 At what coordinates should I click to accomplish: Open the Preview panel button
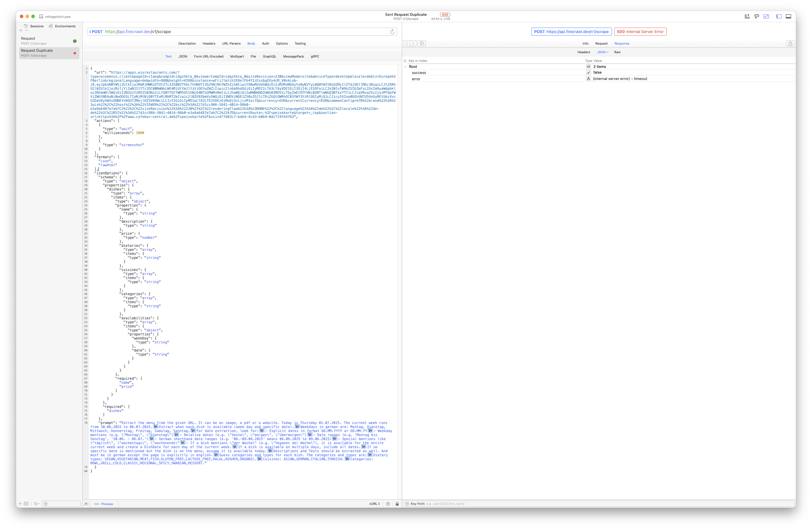point(104,504)
